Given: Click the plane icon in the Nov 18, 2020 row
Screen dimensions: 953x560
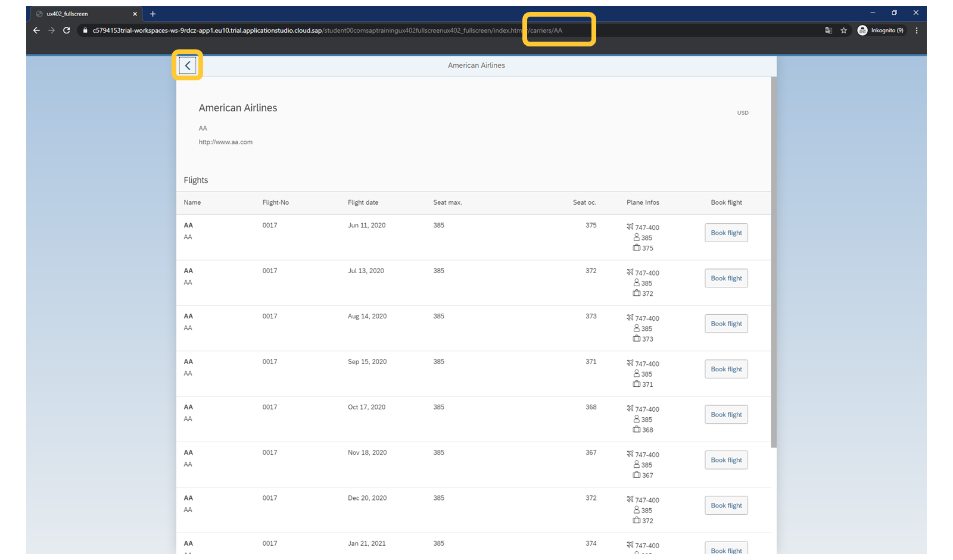Looking at the screenshot, I should [x=630, y=454].
